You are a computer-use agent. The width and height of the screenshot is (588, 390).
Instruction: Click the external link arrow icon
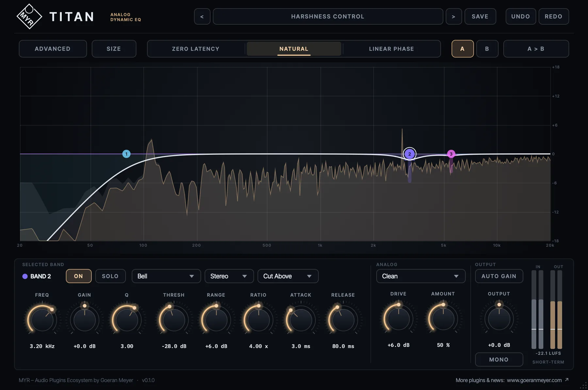tap(567, 380)
